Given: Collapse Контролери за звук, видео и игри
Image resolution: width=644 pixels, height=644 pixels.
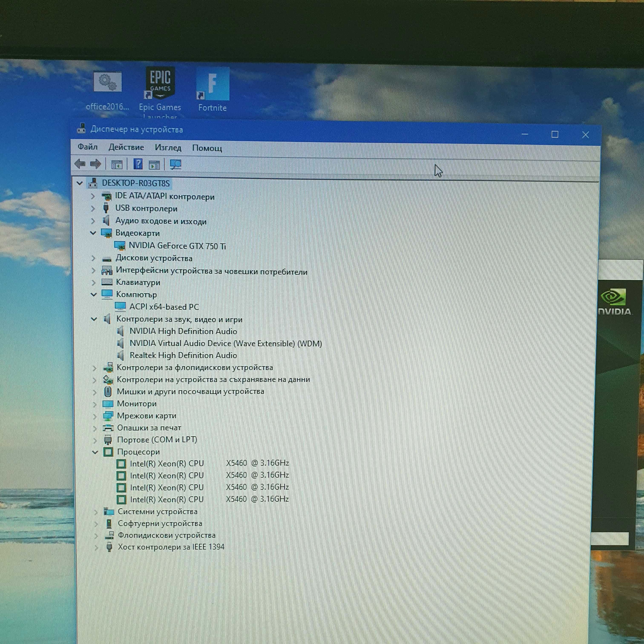Looking at the screenshot, I should click(x=94, y=319).
